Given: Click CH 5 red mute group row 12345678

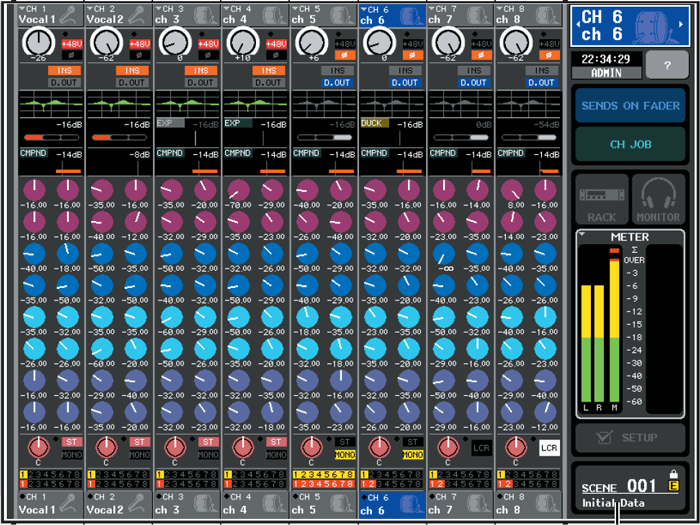Looking at the screenshot, I should point(324,484).
